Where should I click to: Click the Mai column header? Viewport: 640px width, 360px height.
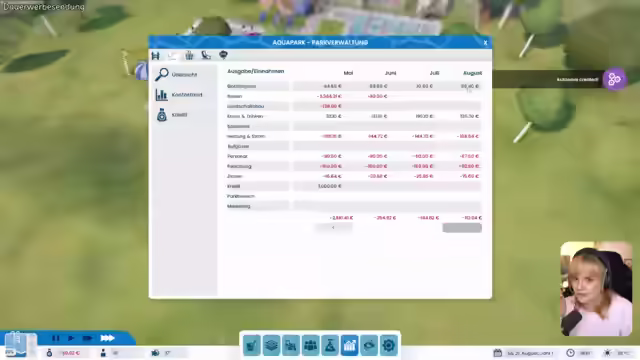348,73
